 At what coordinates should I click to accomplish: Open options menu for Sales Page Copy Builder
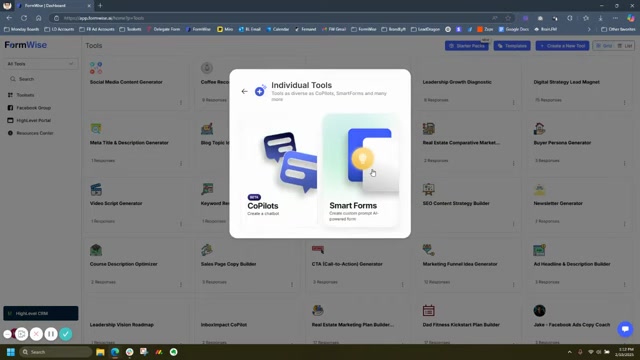292,284
